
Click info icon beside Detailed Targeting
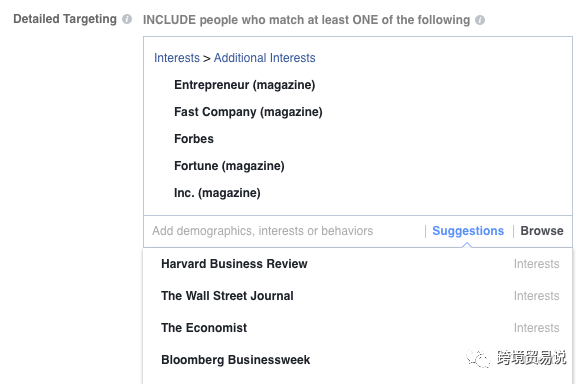pos(127,19)
